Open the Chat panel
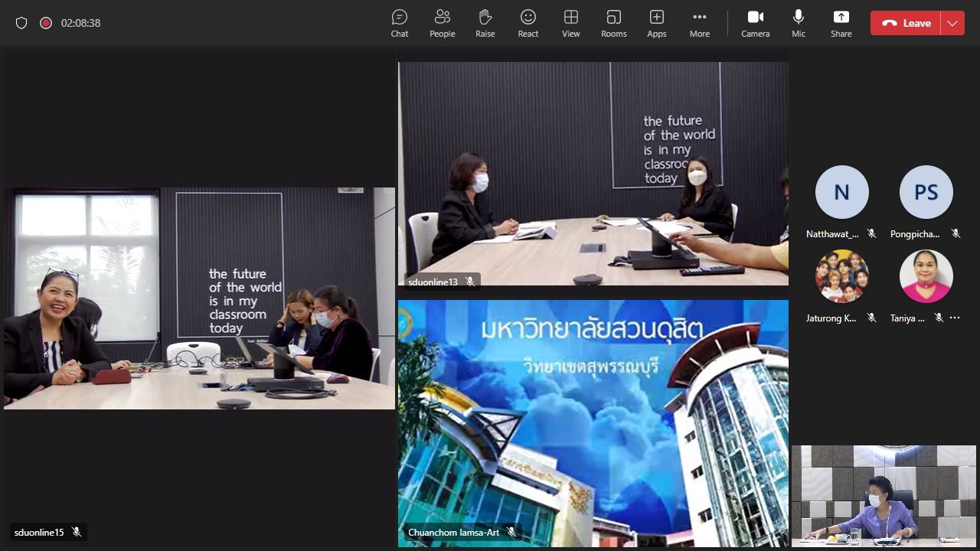 point(399,23)
